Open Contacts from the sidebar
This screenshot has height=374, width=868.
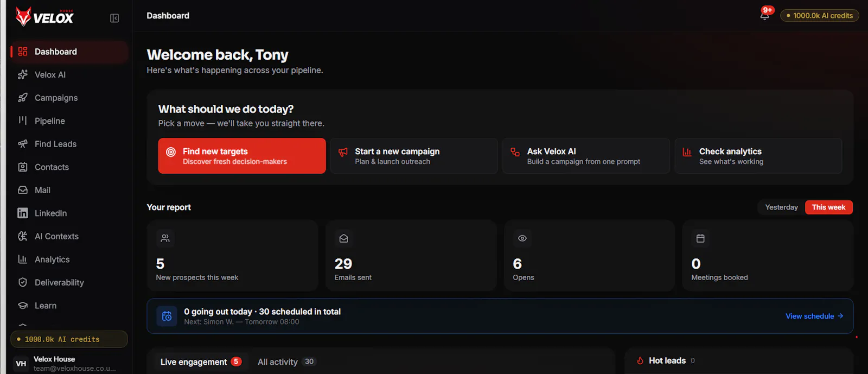(69, 167)
